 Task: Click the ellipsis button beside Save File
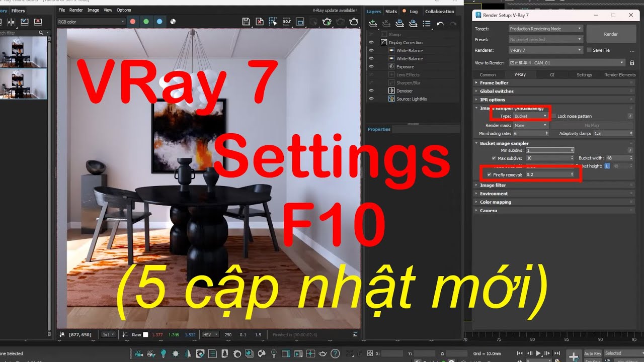point(631,50)
